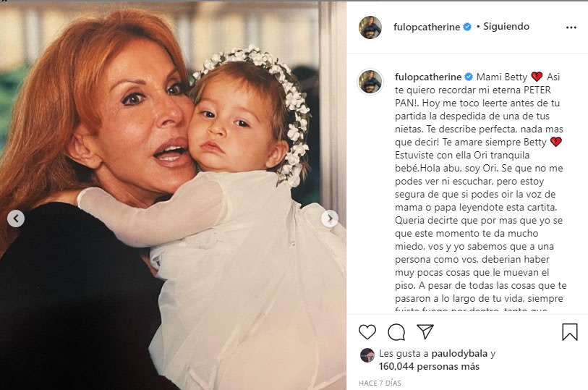The image size is (588, 390).
Task: Click fulopcatherine's profile picture in the header
Action: (370, 27)
